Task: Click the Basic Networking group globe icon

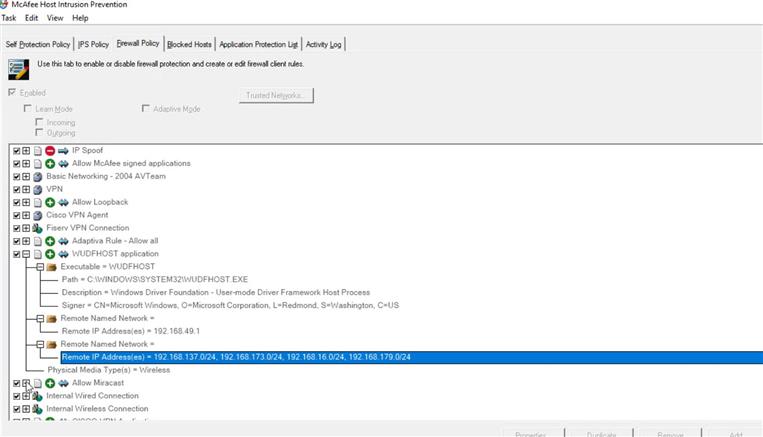Action: (x=37, y=176)
